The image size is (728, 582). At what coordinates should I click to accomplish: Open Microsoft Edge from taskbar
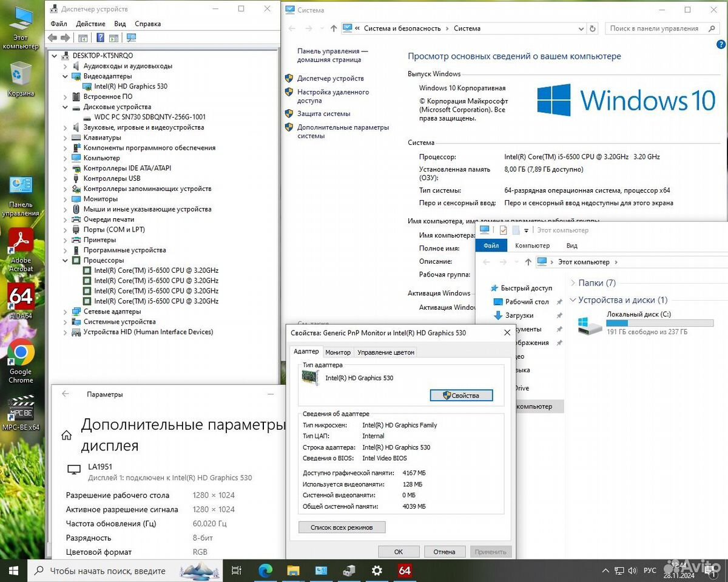(x=265, y=570)
